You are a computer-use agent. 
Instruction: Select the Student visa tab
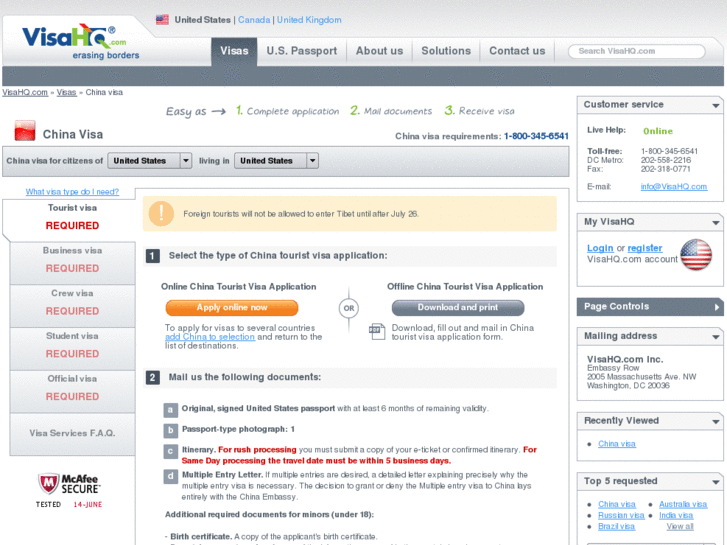pos(72,348)
